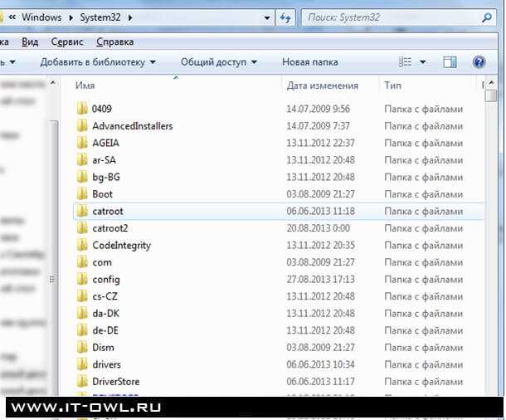Toggle the preview pane icon

(x=450, y=62)
